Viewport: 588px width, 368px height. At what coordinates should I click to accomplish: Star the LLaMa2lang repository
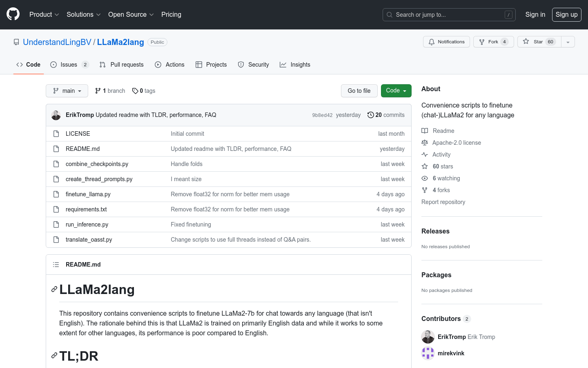[x=539, y=42]
